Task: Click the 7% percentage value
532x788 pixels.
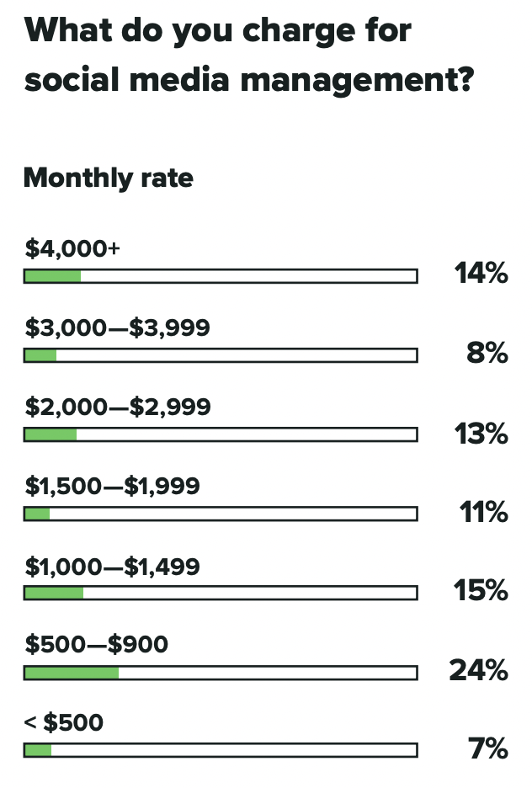Action: (488, 748)
